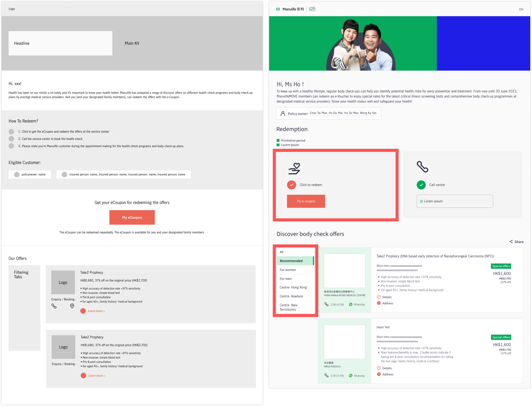This screenshot has width=532, height=406.
Task: Click the location pin icon under Enquiry / Booking
Action: tap(72, 306)
